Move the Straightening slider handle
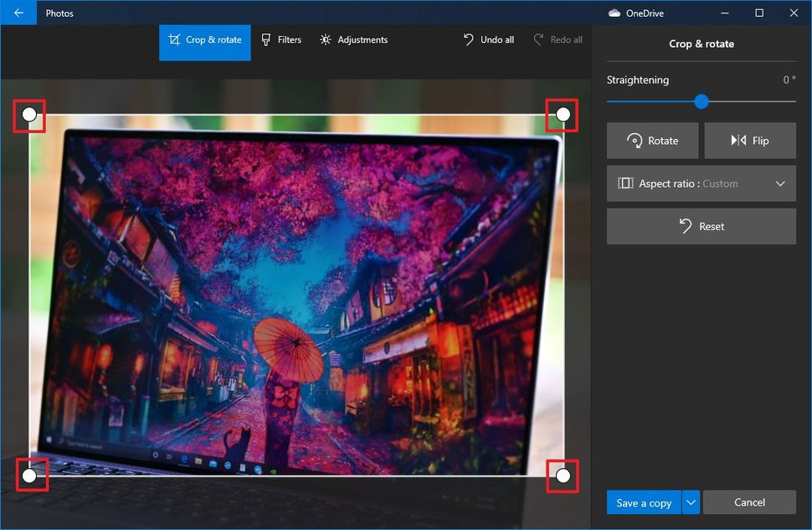 [701, 101]
